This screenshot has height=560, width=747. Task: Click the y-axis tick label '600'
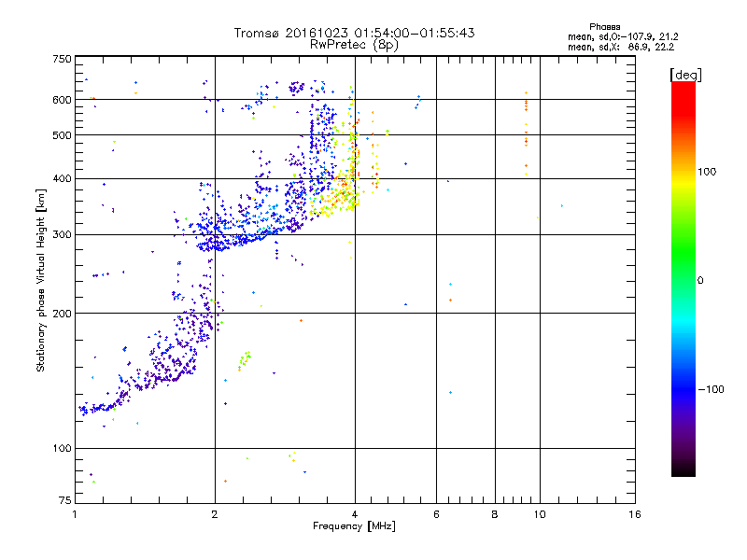pos(62,100)
